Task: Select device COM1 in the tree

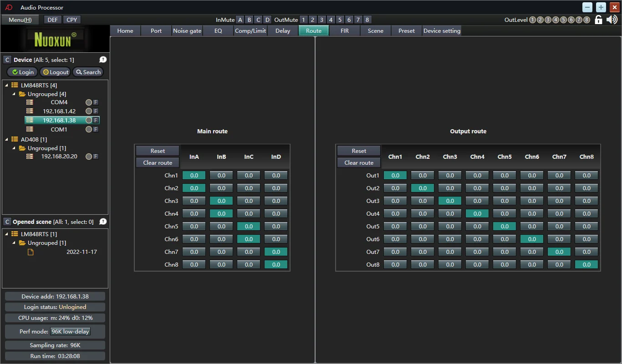Action: coord(59,129)
